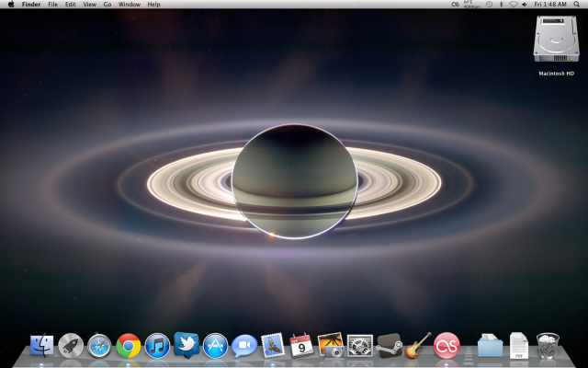Launch FaceTime video chat bubble icon
This screenshot has width=588, height=368.
(x=244, y=346)
